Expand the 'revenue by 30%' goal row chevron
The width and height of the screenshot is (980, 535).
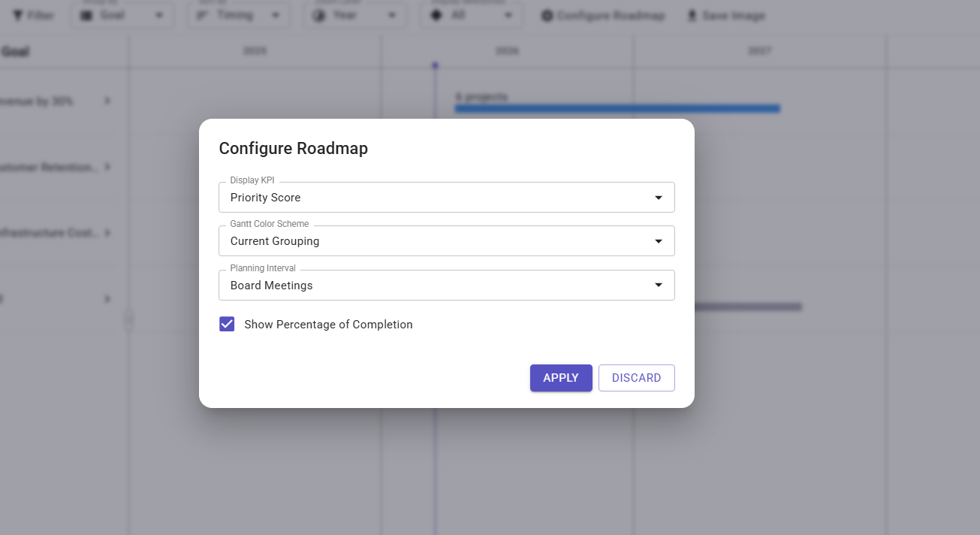tap(107, 101)
